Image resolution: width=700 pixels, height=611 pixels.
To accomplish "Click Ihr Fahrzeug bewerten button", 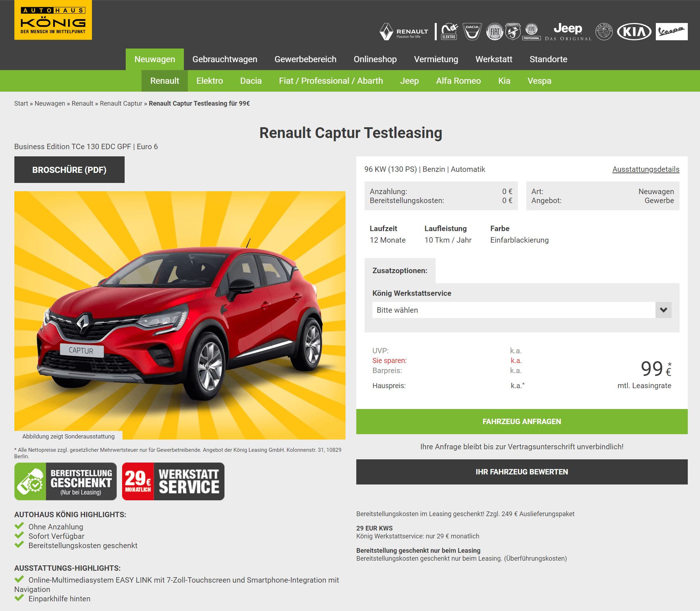I will click(522, 472).
